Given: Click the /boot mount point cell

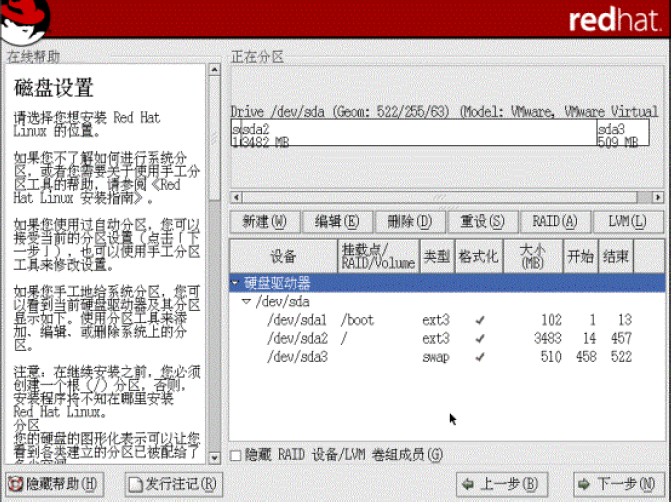Looking at the screenshot, I should click(357, 320).
